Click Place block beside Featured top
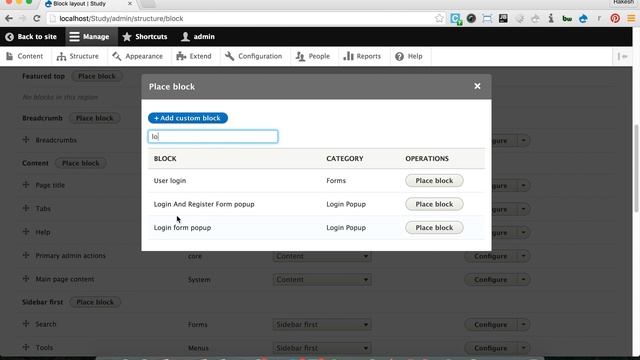 [x=97, y=76]
